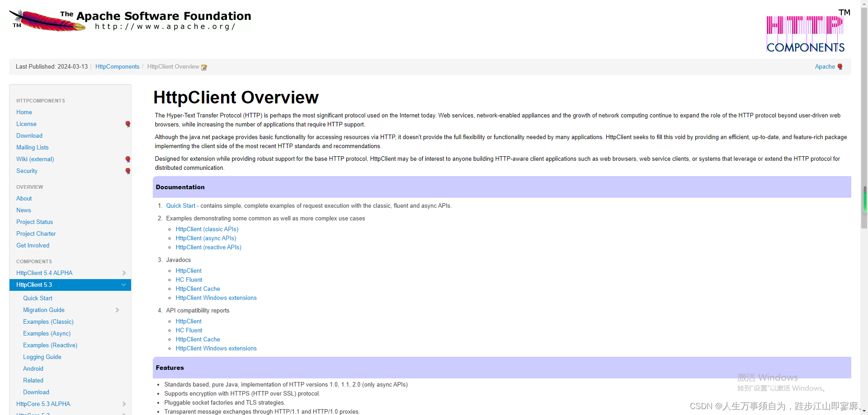Open Migration Guide in the sidebar
This screenshot has width=868, height=415.
pos(44,310)
